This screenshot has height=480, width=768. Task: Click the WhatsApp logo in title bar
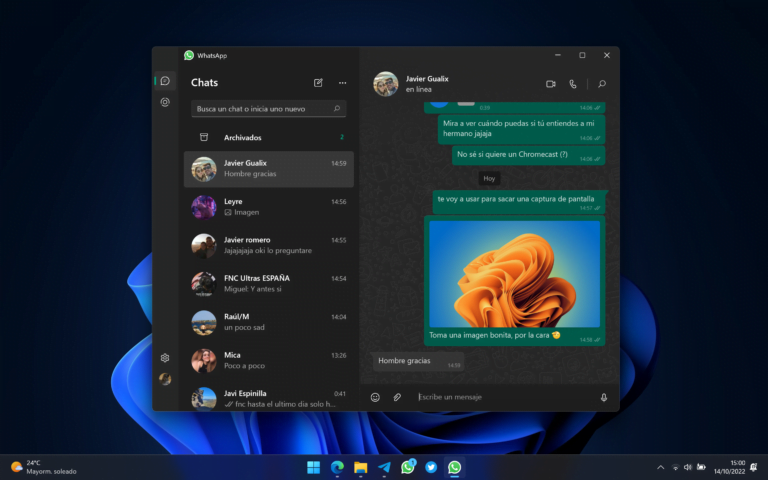[189, 55]
